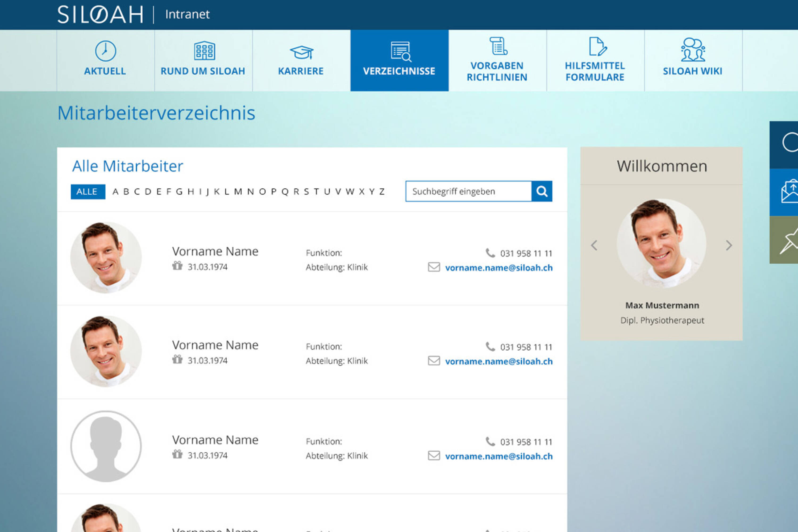Select the Verzeichnisse tab

pos(399,60)
